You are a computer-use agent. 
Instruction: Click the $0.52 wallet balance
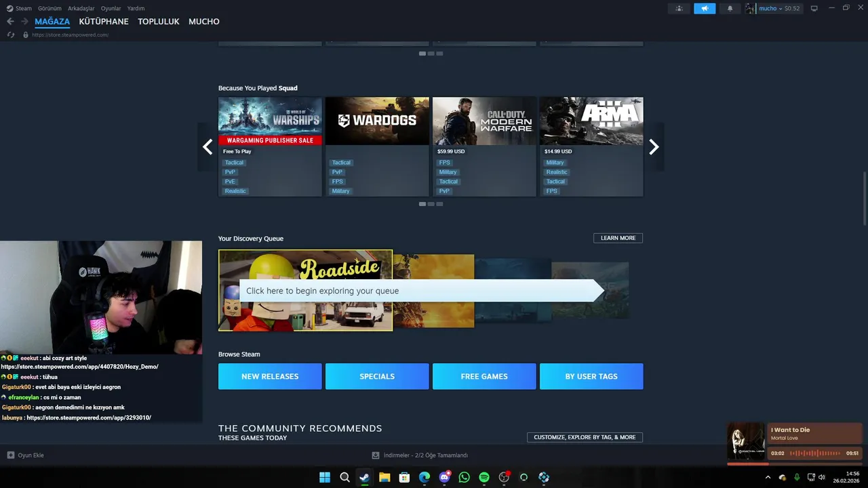791,9
